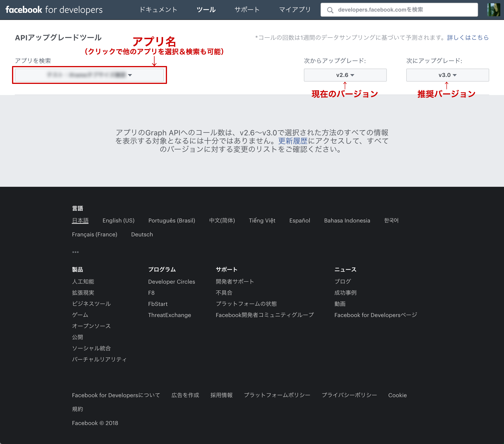504x444 pixels.
Task: Open ビジネスツール link
Action: click(91, 304)
